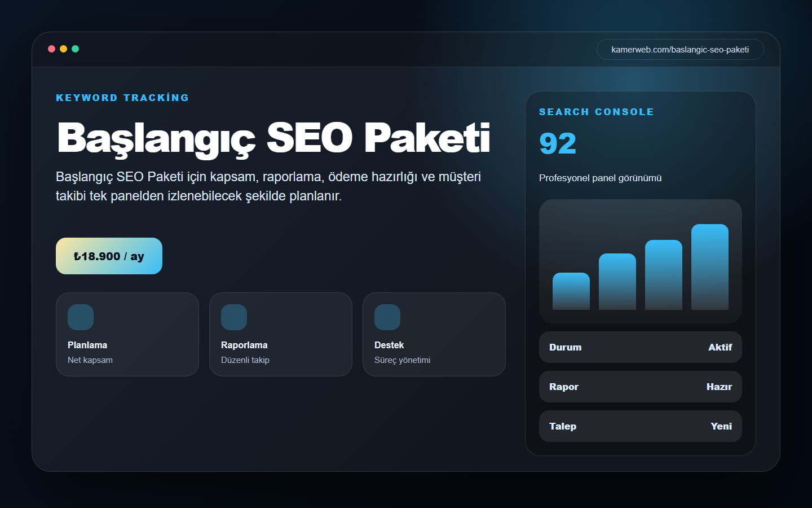The width and height of the screenshot is (812, 508).
Task: Click the SEARCH CONSOLE heading
Action: click(x=597, y=112)
